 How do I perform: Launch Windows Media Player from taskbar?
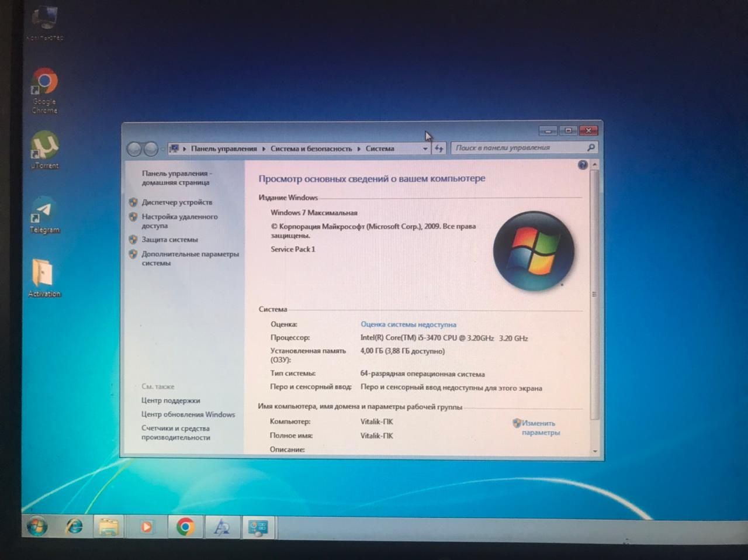[x=146, y=527]
